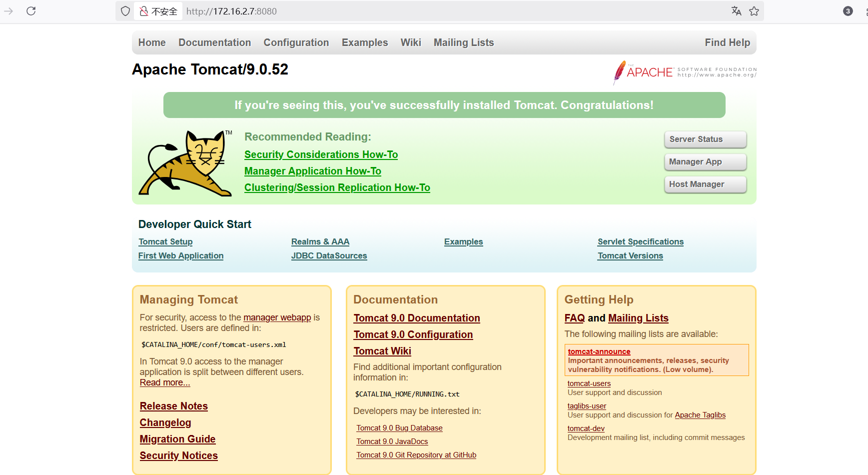The height and width of the screenshot is (475, 868).
Task: Open Tomcat 9.0 JavaDocs link
Action: 392,441
